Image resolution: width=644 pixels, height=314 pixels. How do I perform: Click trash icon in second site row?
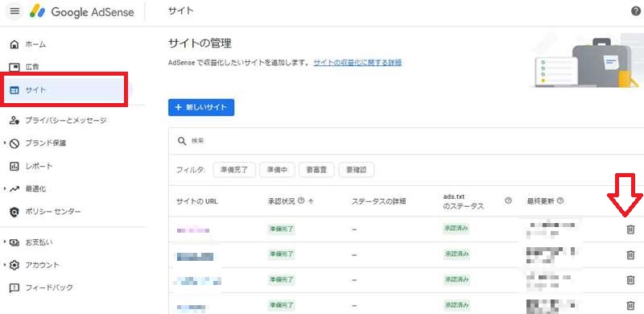(630, 254)
